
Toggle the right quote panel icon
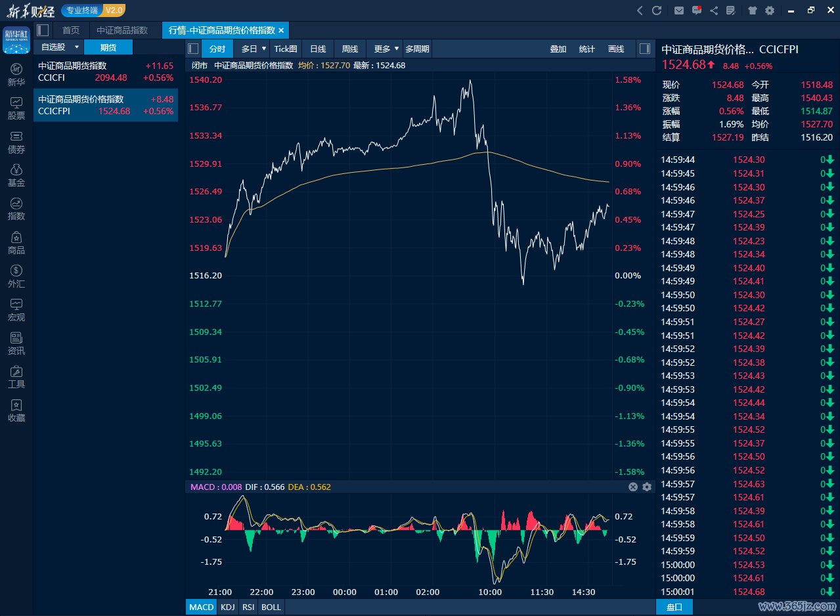pos(645,49)
